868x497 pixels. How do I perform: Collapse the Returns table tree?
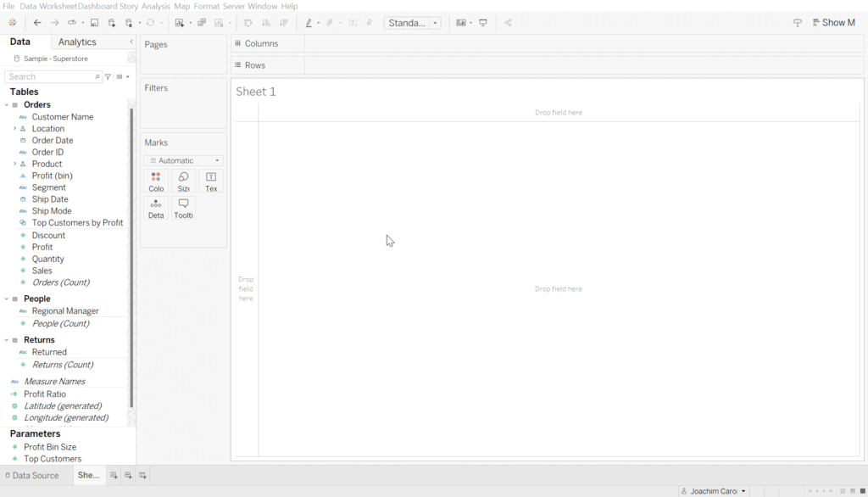coord(7,339)
